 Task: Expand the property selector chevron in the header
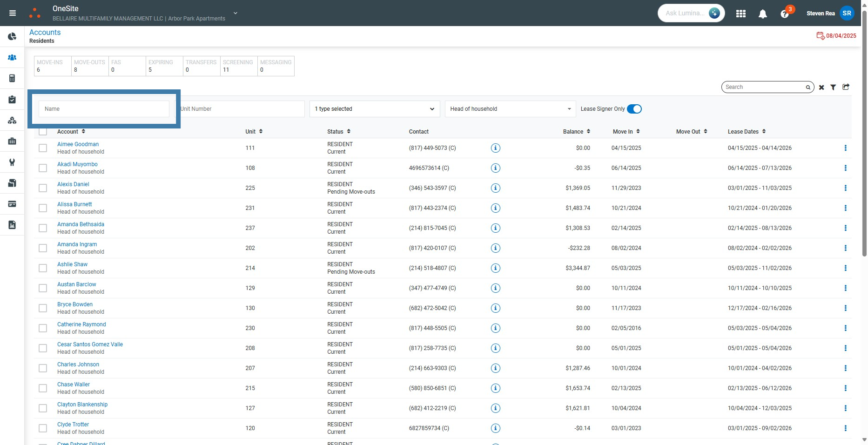[236, 13]
